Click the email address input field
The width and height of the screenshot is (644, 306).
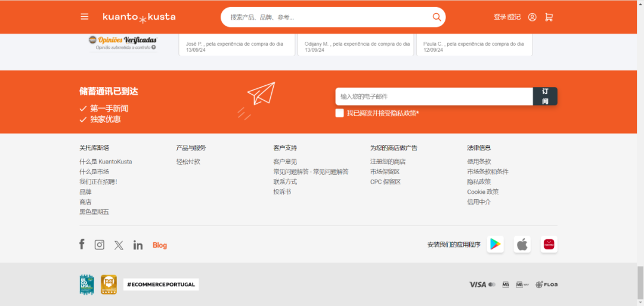tap(434, 97)
